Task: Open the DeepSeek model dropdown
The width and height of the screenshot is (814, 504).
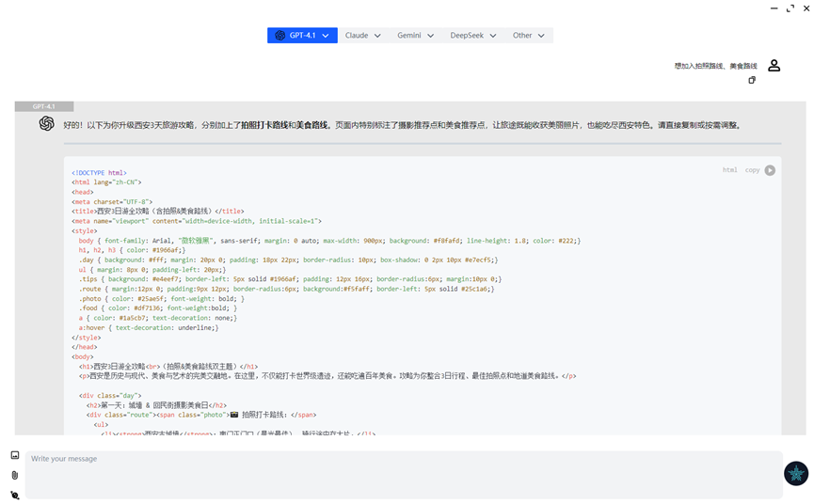Action: (473, 35)
